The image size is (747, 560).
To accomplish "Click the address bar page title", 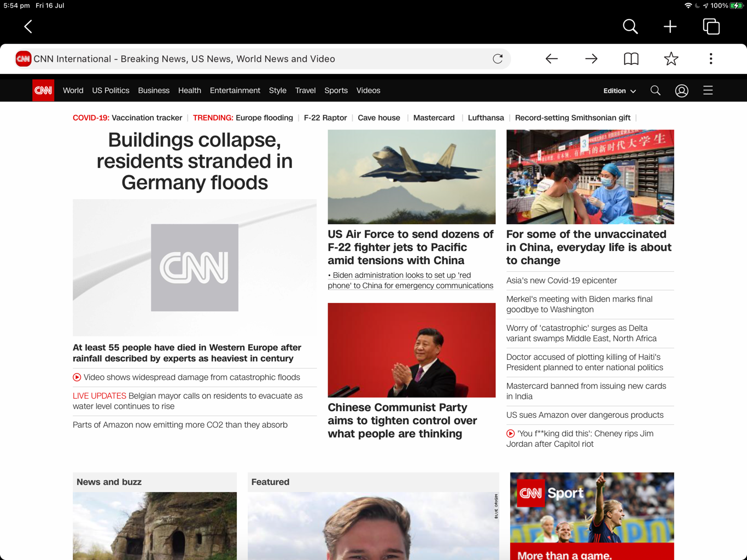I will 184,59.
